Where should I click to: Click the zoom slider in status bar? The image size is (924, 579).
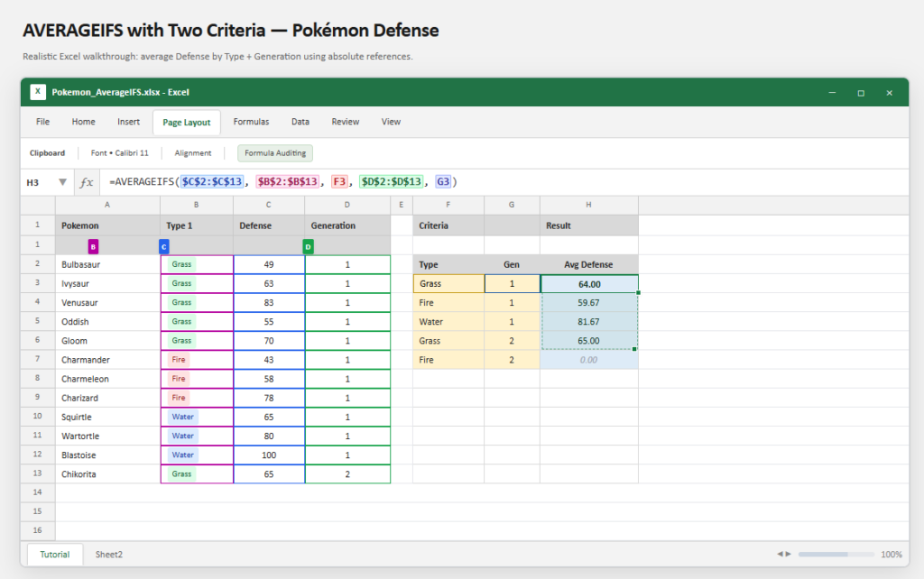click(x=836, y=555)
